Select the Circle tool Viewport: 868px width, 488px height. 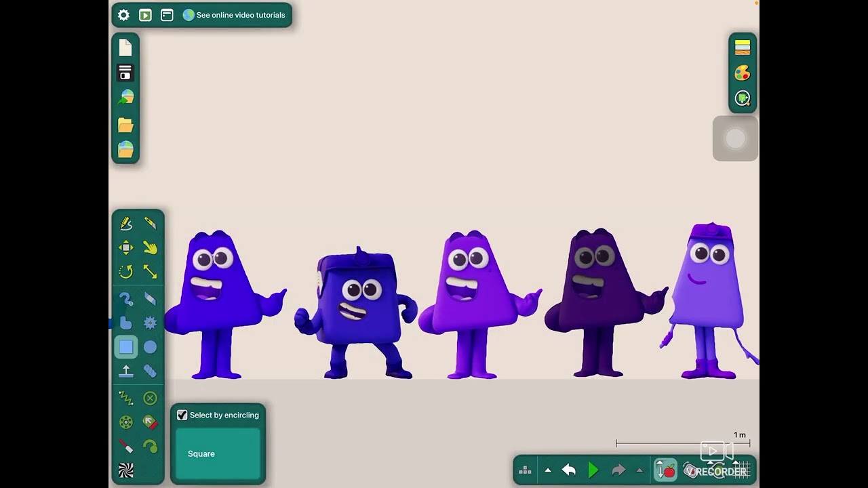click(150, 347)
